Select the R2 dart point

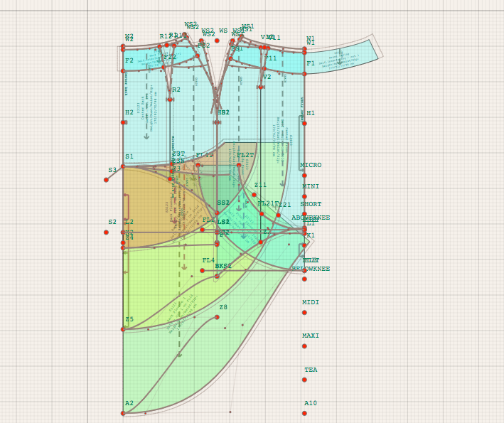[x=171, y=99]
